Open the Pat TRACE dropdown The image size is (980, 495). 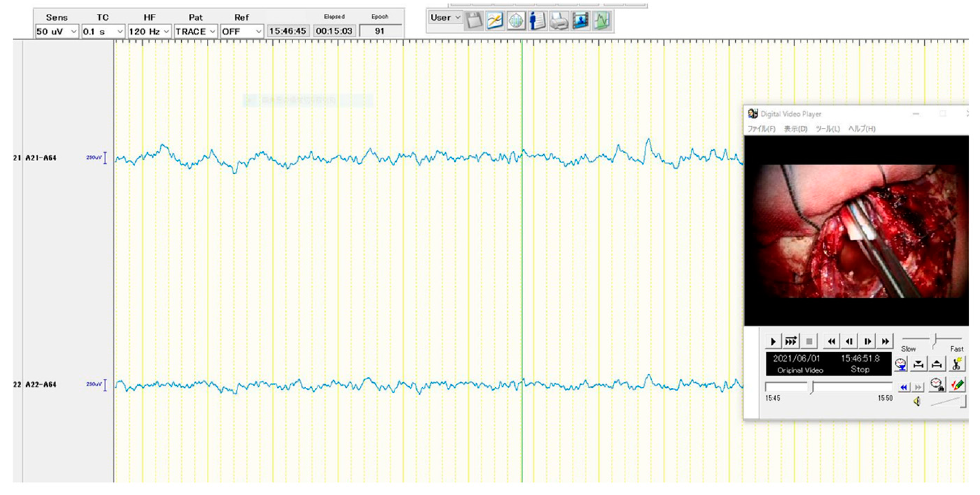pyautogui.click(x=196, y=31)
